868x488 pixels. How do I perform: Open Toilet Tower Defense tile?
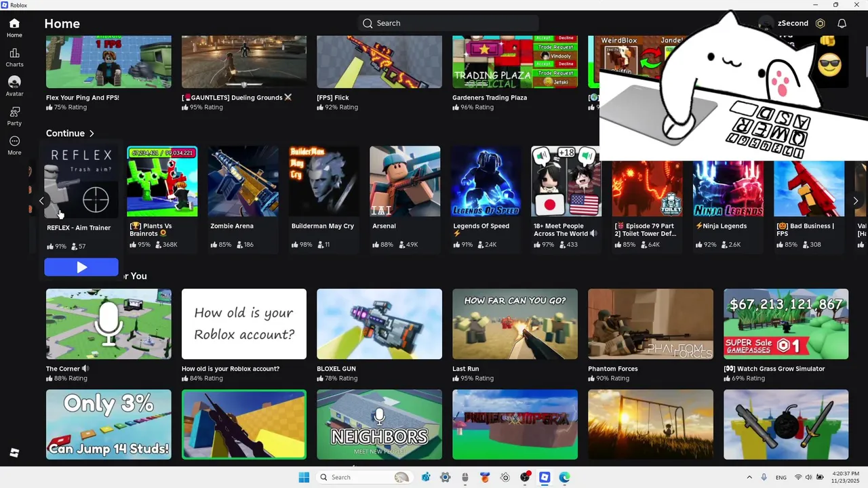coord(648,189)
